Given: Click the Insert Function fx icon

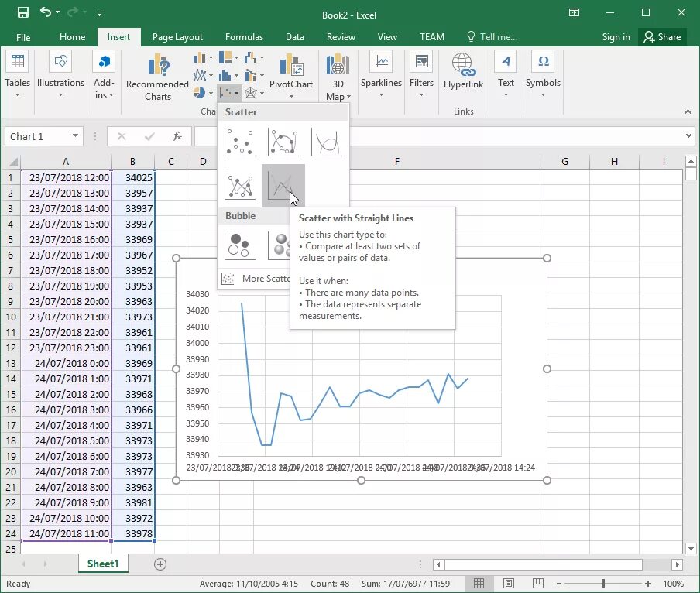Looking at the screenshot, I should pos(177,136).
